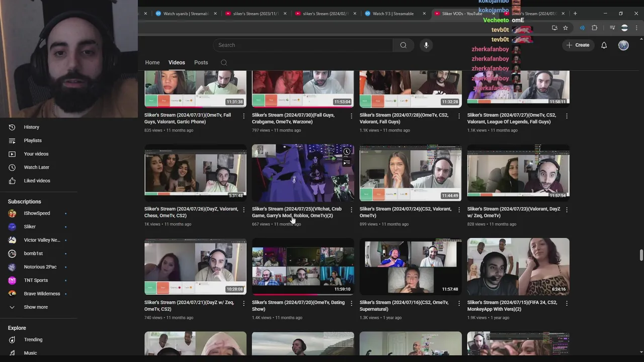Screen dimensions: 644x362
Task: Open options menu for 2024/07/27 stream video
Action: click(x=567, y=116)
